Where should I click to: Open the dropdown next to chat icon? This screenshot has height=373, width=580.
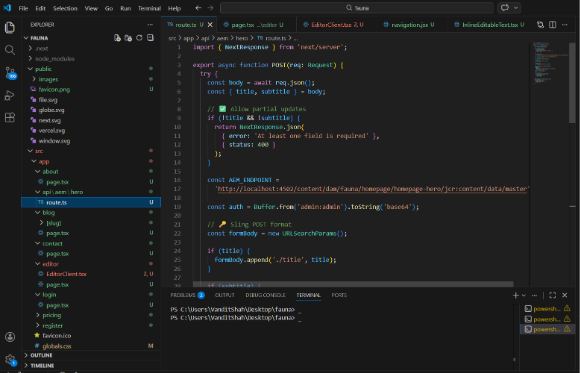pos(516,8)
